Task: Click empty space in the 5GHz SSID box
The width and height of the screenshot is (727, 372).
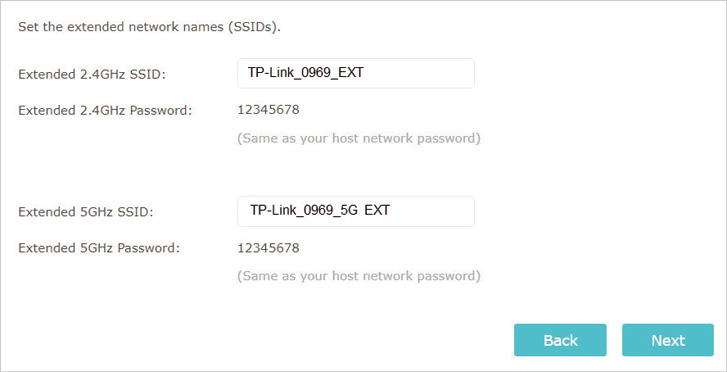Action: click(x=431, y=211)
